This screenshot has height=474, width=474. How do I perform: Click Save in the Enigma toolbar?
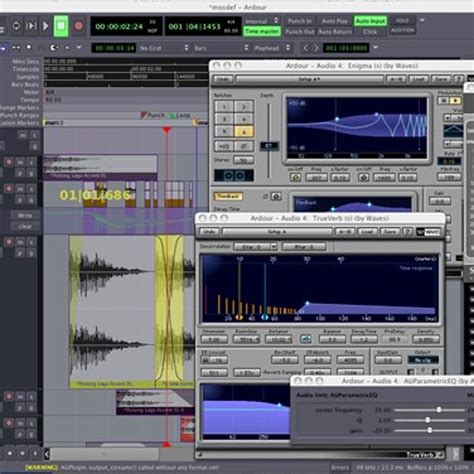441,79
